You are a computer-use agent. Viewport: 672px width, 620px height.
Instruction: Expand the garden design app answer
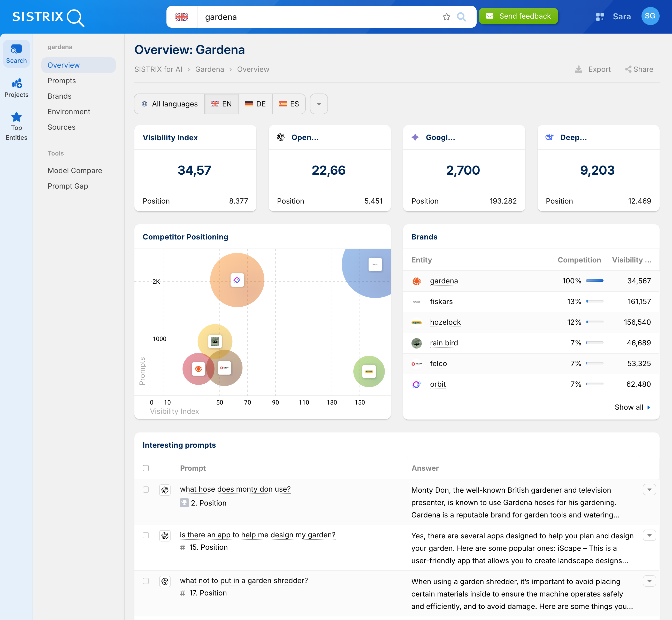coord(649,535)
